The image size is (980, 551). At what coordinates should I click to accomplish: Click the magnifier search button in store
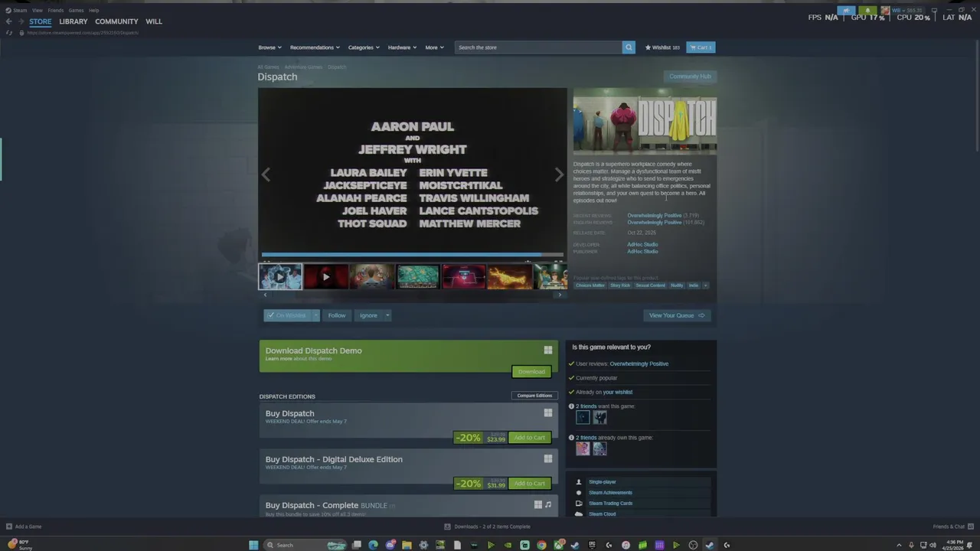click(x=629, y=47)
